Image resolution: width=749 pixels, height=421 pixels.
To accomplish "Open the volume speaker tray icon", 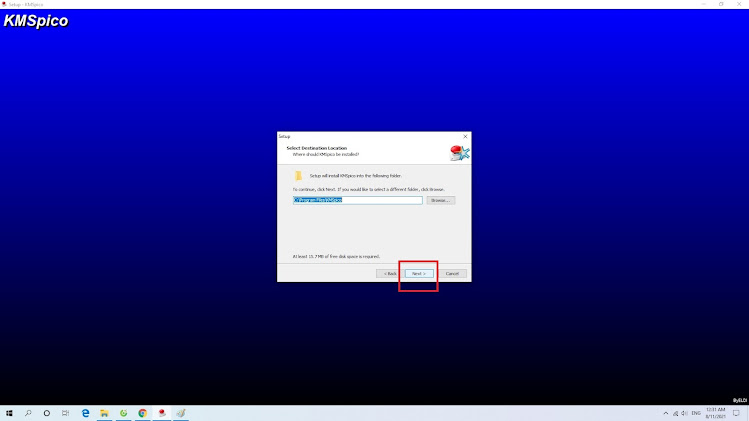I will [x=684, y=413].
